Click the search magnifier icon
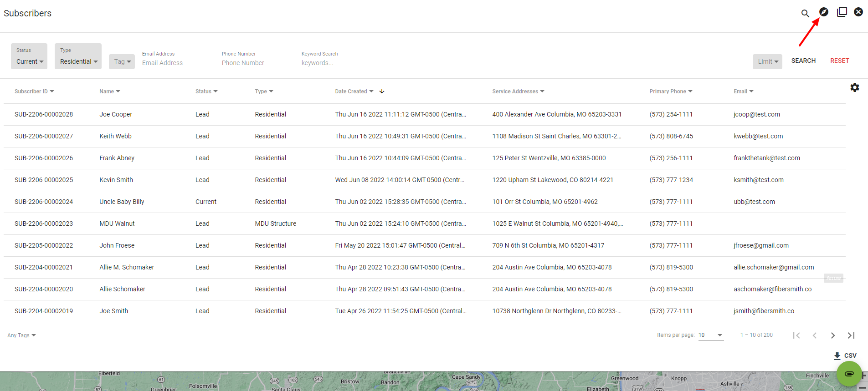Image resolution: width=868 pixels, height=391 pixels. pyautogui.click(x=805, y=13)
